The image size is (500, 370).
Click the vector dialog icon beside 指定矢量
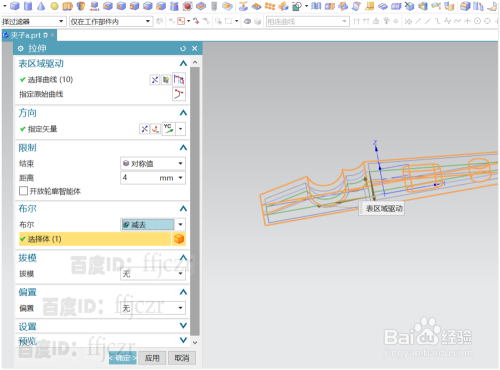click(x=155, y=129)
